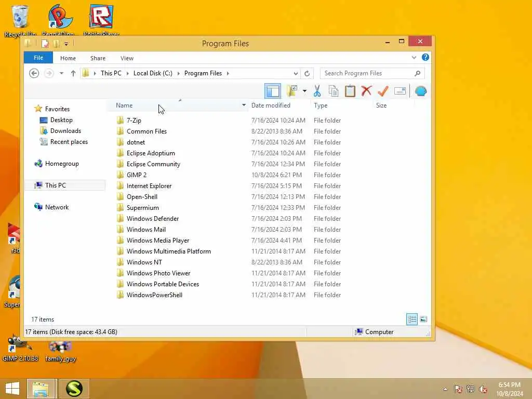Select Recent places under Favorites
This screenshot has height=399, width=532.
coord(69,142)
